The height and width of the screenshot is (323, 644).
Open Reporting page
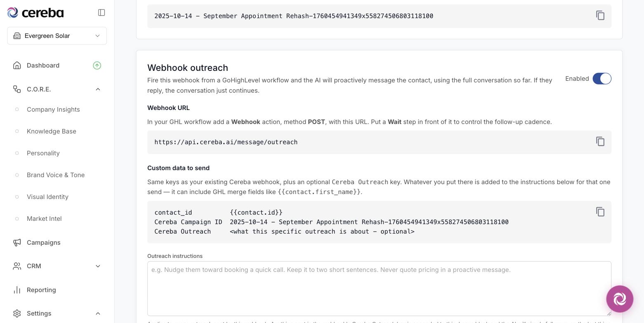(x=41, y=290)
